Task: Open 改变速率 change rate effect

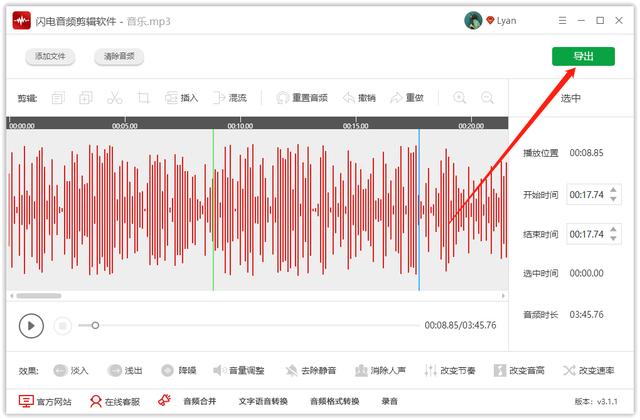Action: coord(589,371)
